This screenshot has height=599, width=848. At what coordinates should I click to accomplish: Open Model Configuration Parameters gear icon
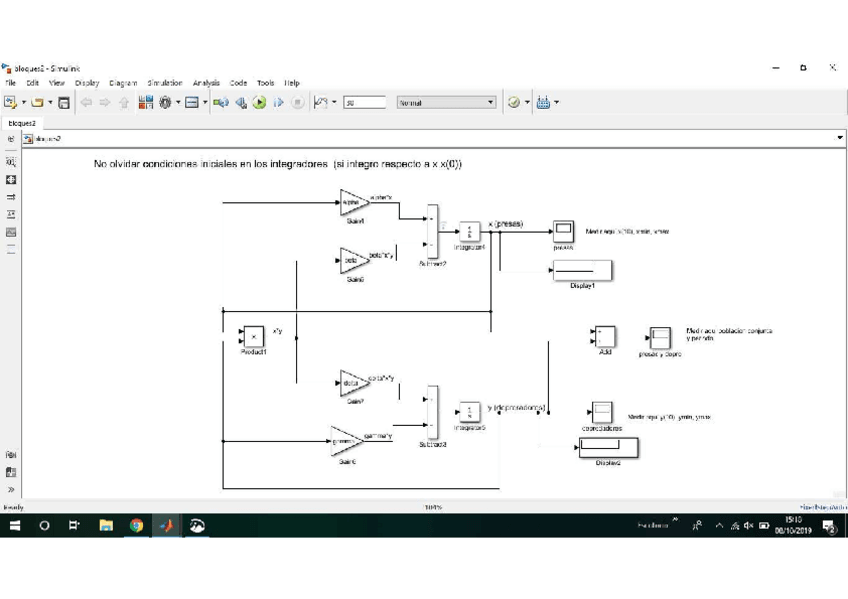(165, 102)
